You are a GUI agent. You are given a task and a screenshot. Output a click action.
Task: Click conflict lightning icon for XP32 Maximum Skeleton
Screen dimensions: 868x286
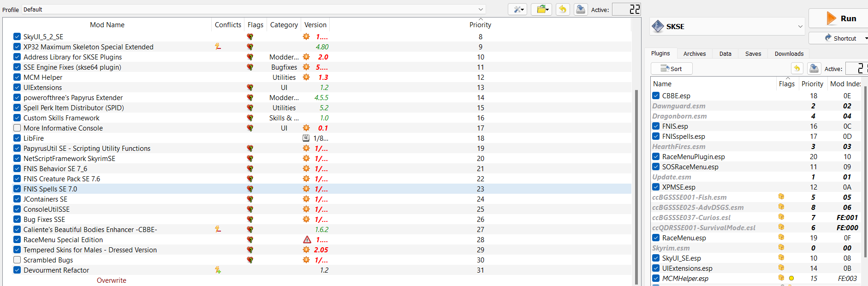[x=218, y=47]
